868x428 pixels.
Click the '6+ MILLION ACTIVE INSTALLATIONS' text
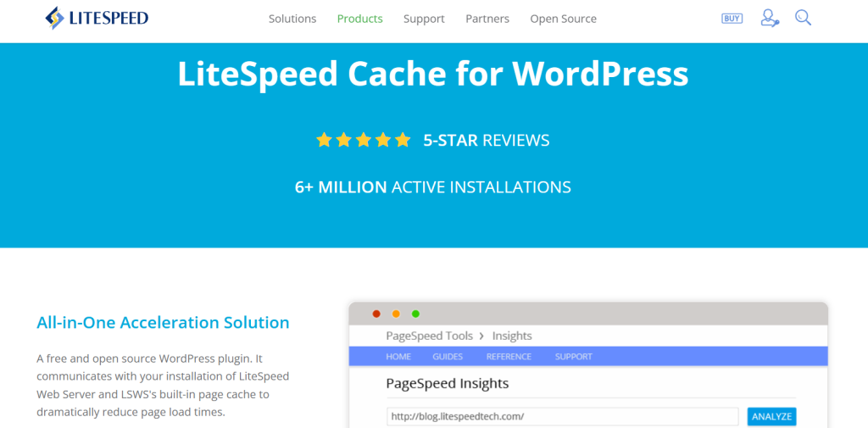click(x=433, y=187)
